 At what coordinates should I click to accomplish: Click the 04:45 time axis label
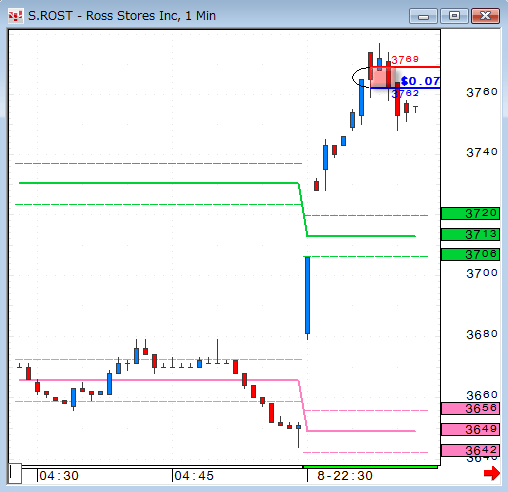194,476
